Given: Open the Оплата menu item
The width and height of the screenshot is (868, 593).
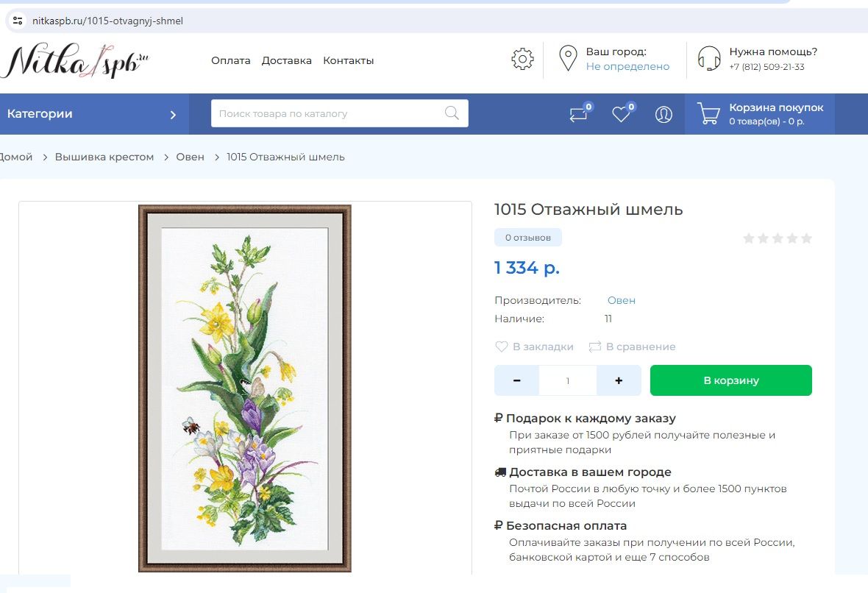Looking at the screenshot, I should 231,60.
